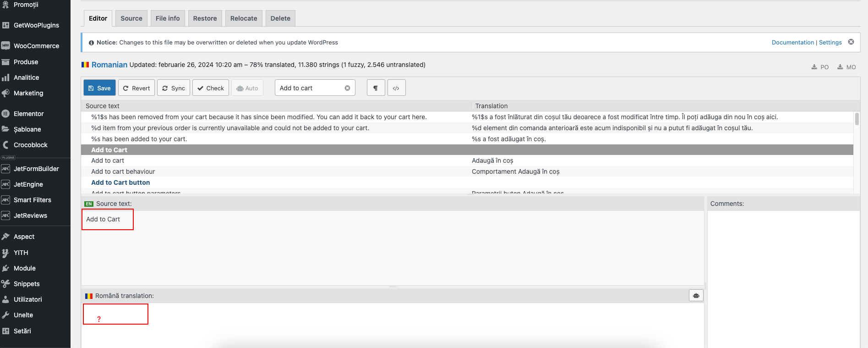Dismiss the notice with the close icon
Viewport: 868px width, 348px height.
click(851, 42)
